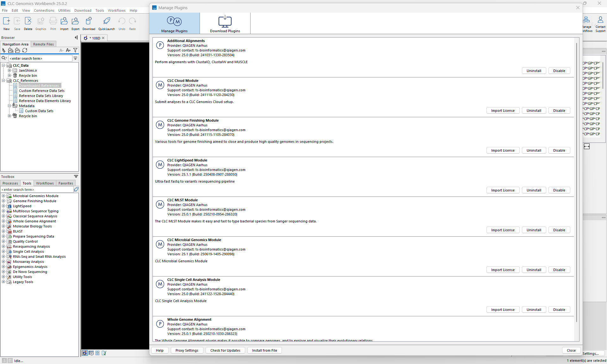Collapse the CLC_References tree node
Screen dimensions: 607x364
(3, 81)
